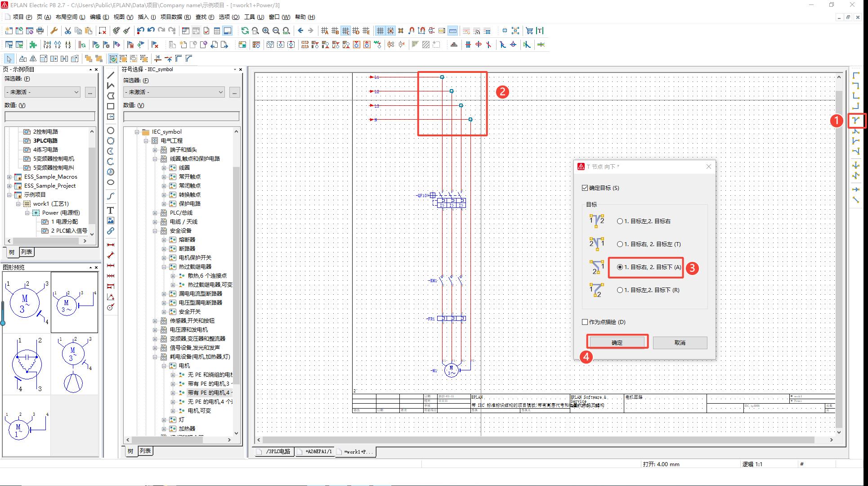
Task: Expand the ESS_Sample_Project tree node
Action: point(9,186)
